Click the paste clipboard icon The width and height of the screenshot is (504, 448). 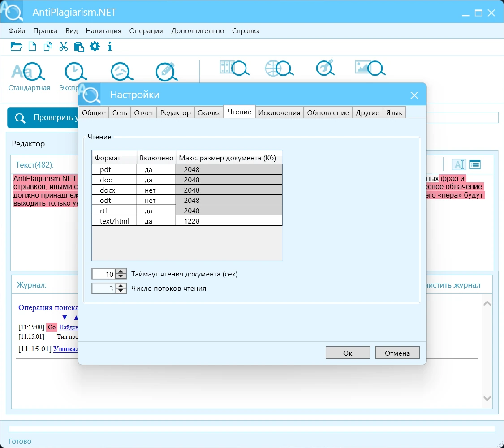pyautogui.click(x=79, y=47)
